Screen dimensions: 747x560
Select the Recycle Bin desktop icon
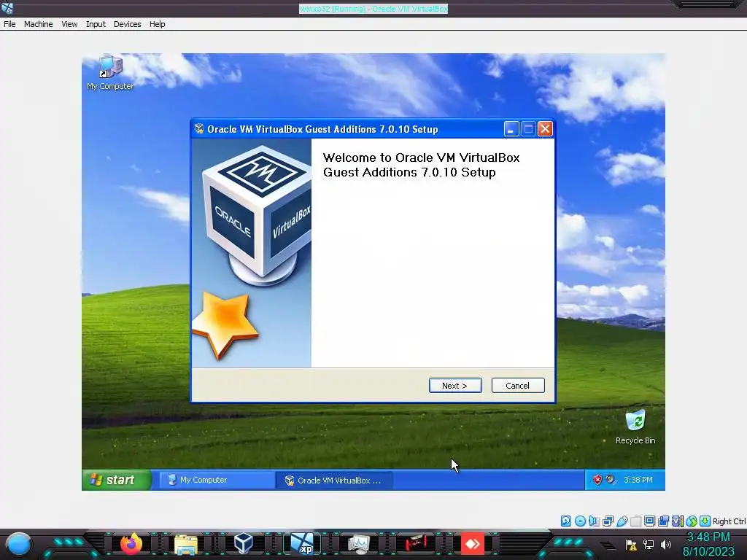(635, 427)
